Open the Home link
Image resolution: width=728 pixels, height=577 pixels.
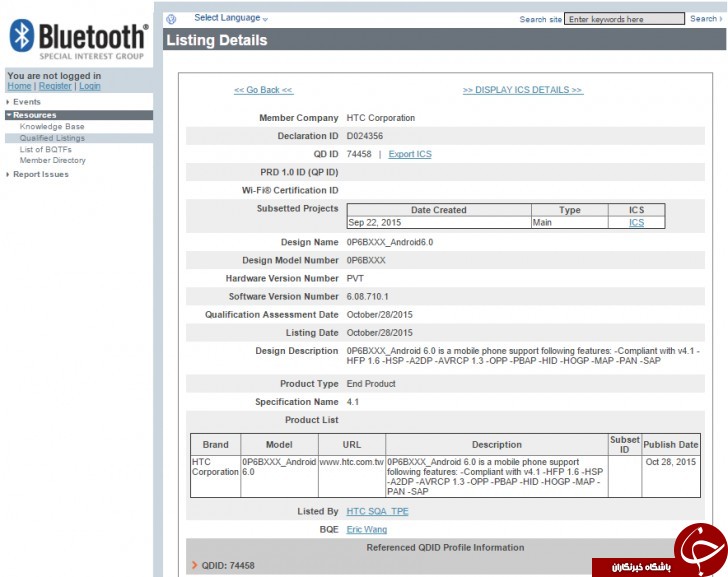coord(19,86)
